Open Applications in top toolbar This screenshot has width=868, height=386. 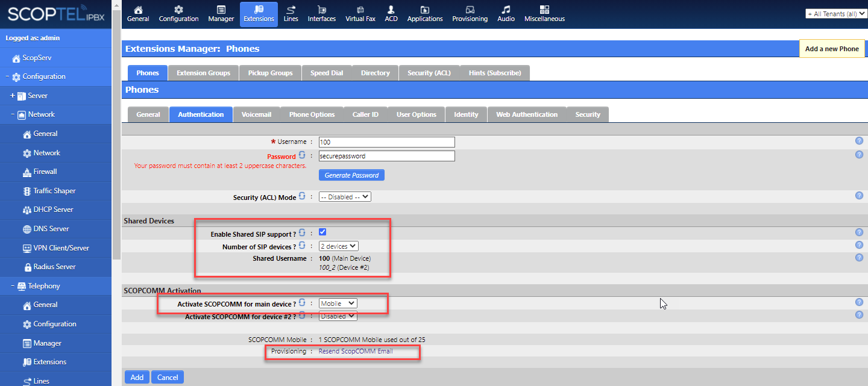[425, 14]
